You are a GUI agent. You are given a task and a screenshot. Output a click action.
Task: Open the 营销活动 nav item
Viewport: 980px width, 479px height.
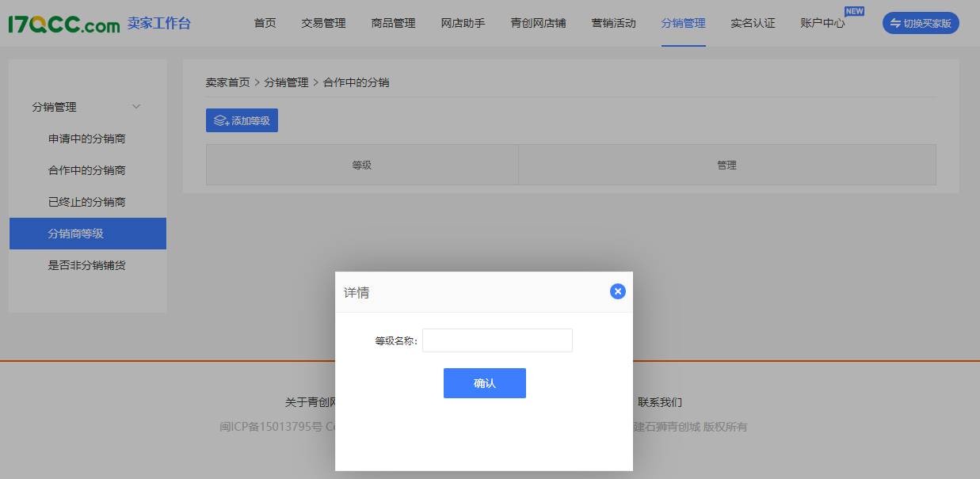pos(613,23)
